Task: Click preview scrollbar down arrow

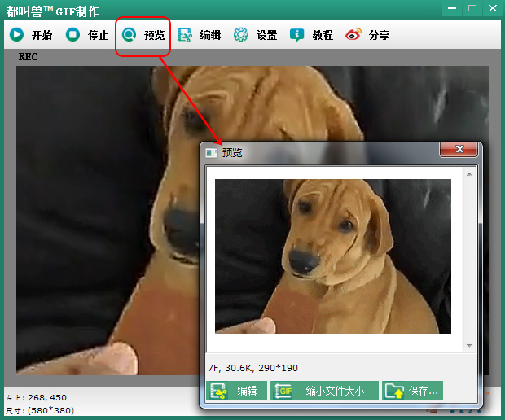Action: [x=469, y=346]
